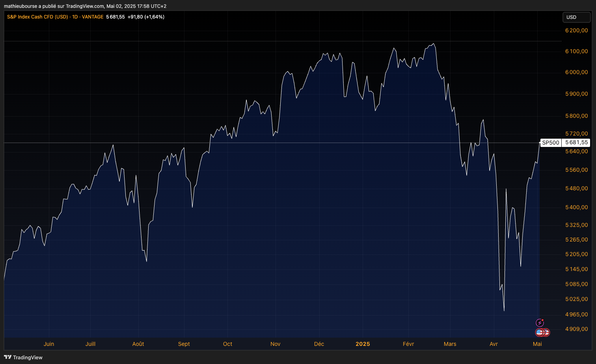The width and height of the screenshot is (596, 364).
Task: Click the 5 265,00 price axis label
Action: click(576, 240)
